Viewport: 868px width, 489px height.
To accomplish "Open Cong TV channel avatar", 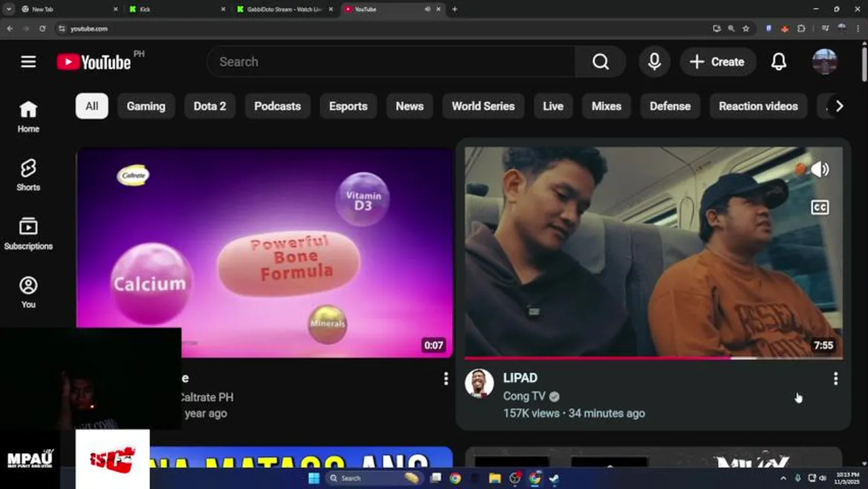I will point(479,384).
